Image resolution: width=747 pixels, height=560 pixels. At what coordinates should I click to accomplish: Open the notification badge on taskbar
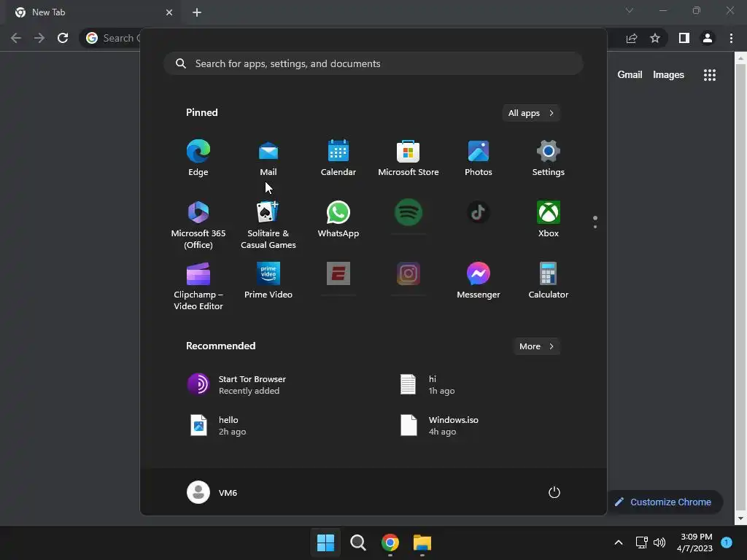click(x=727, y=542)
